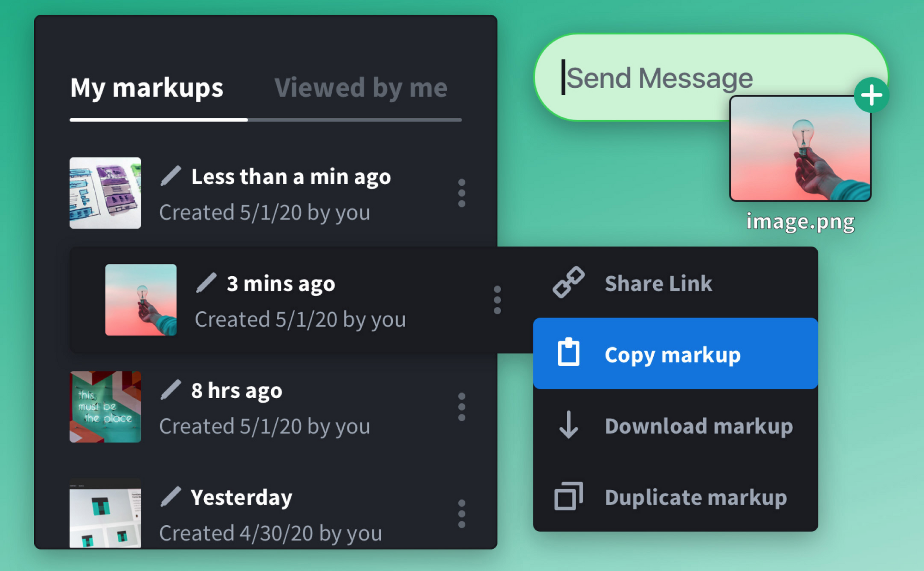Screen dimensions: 924x571
Task: Open three-dot menu for 8 hrs ago markup
Action: [x=462, y=407]
